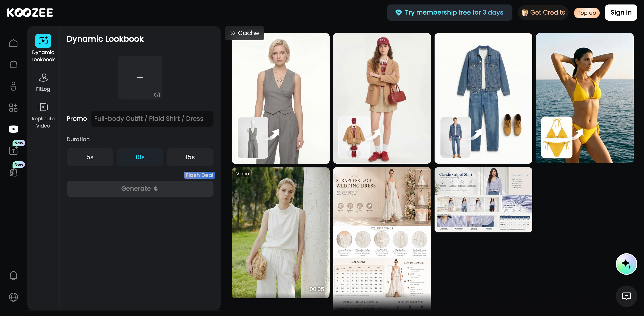Open the model figure sidebar icon

(x=13, y=86)
